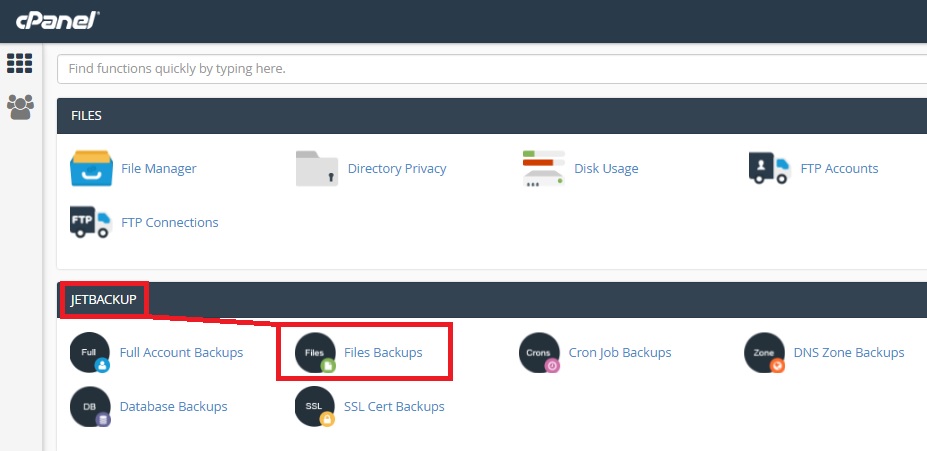This screenshot has width=927, height=451.
Task: Open the User Manager people icon
Action: point(20,107)
